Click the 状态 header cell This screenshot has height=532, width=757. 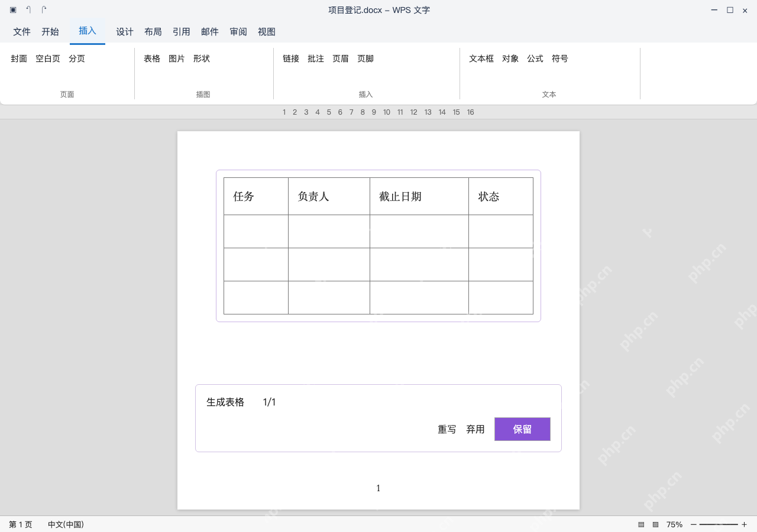click(x=501, y=196)
